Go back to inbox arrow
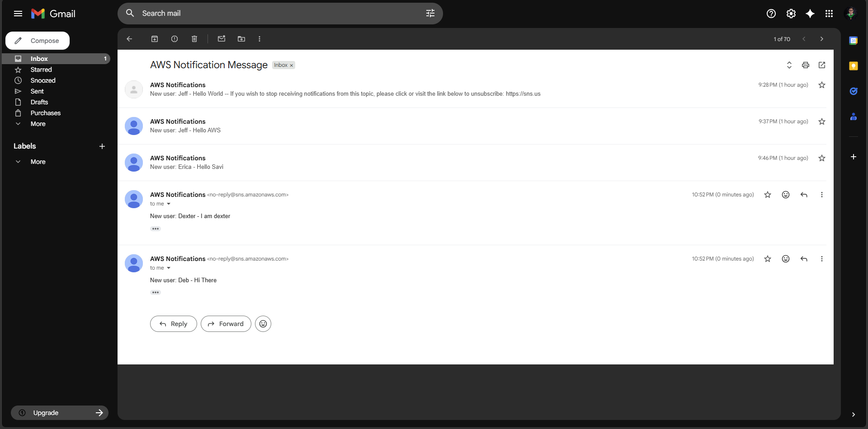 tap(129, 39)
